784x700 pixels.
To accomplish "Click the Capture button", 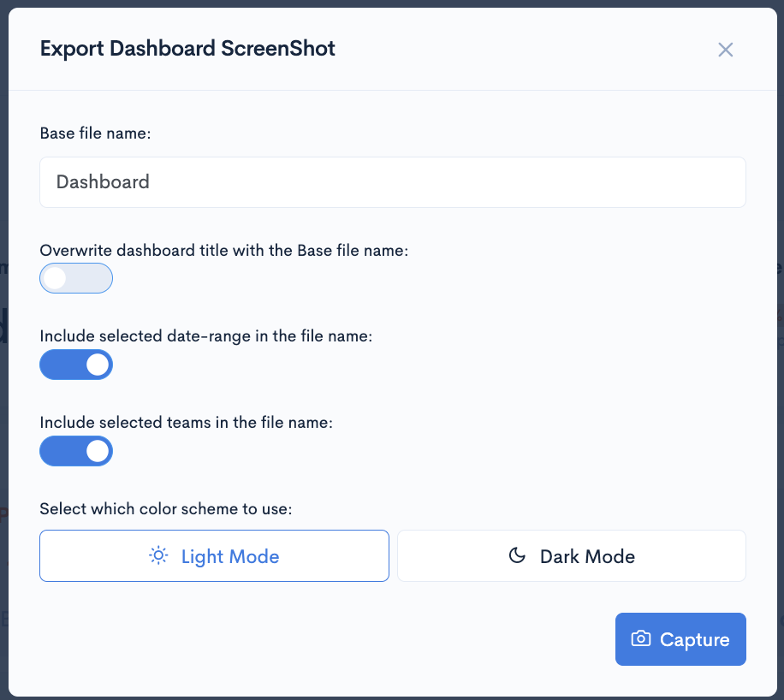I will pyautogui.click(x=680, y=639).
